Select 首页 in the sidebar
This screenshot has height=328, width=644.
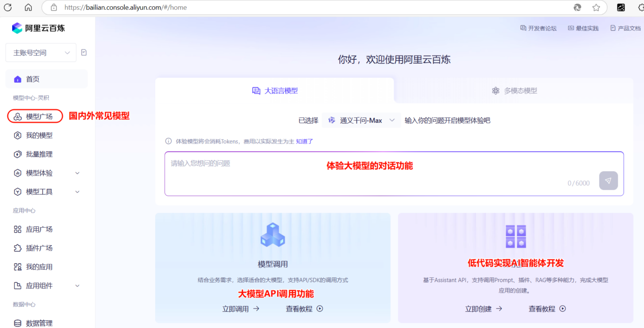32,79
